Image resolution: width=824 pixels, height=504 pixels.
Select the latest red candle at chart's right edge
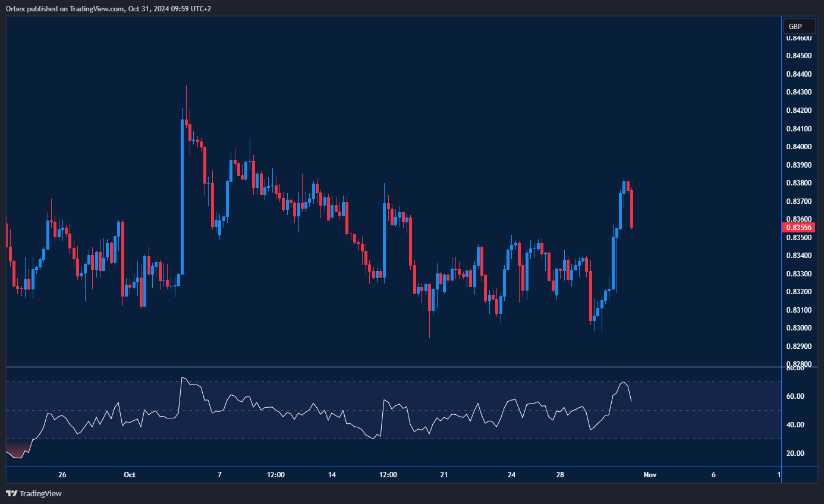click(631, 208)
